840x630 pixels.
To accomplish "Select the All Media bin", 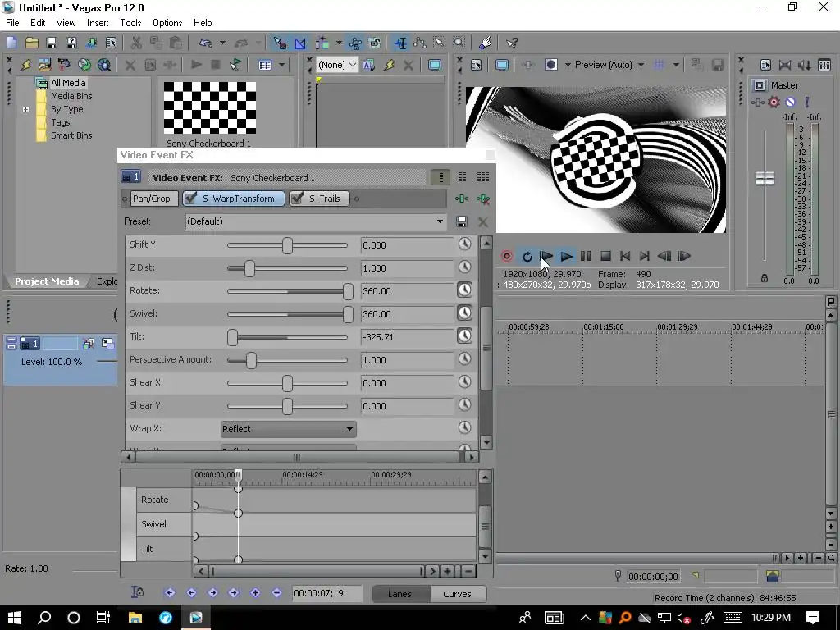I will tap(68, 83).
